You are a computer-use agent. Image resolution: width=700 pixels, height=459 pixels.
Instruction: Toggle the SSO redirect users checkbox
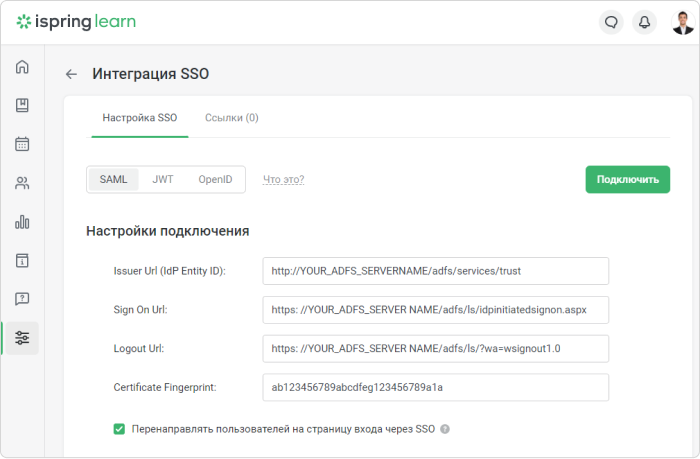pos(119,429)
